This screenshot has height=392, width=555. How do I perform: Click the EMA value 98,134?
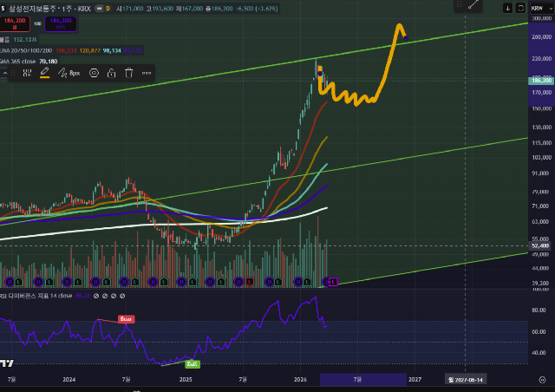click(x=112, y=50)
